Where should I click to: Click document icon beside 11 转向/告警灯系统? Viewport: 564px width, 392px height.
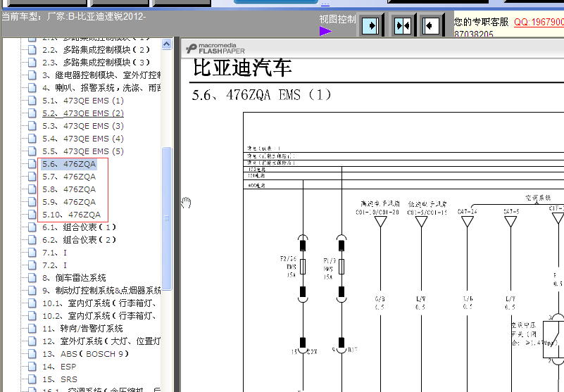[x=32, y=329]
